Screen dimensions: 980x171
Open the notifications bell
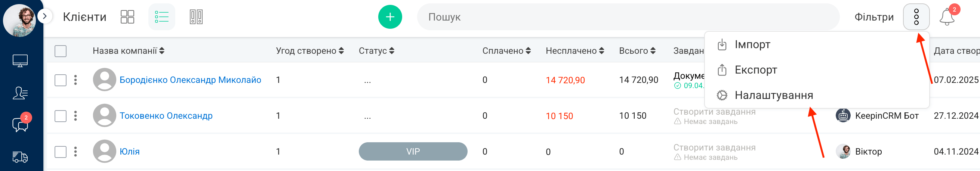coord(946,18)
